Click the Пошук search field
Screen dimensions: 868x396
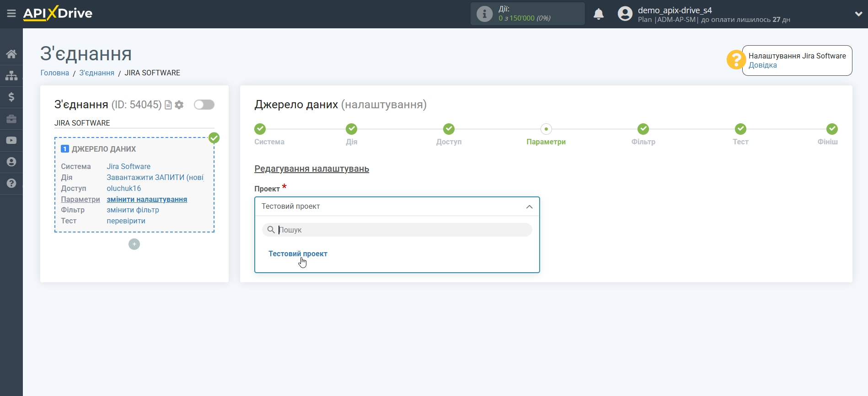pos(397,230)
